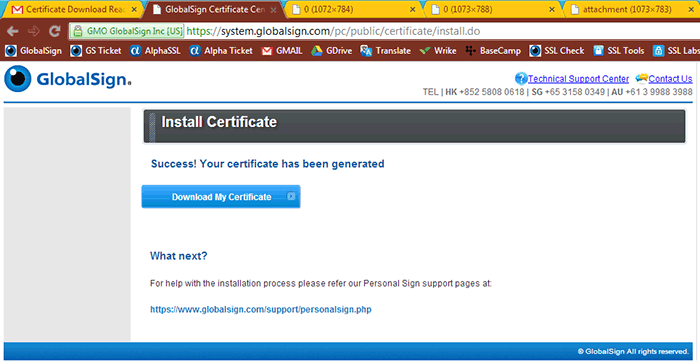Click the Install Certificate heading
The image size is (700, 364).
pos(219,122)
